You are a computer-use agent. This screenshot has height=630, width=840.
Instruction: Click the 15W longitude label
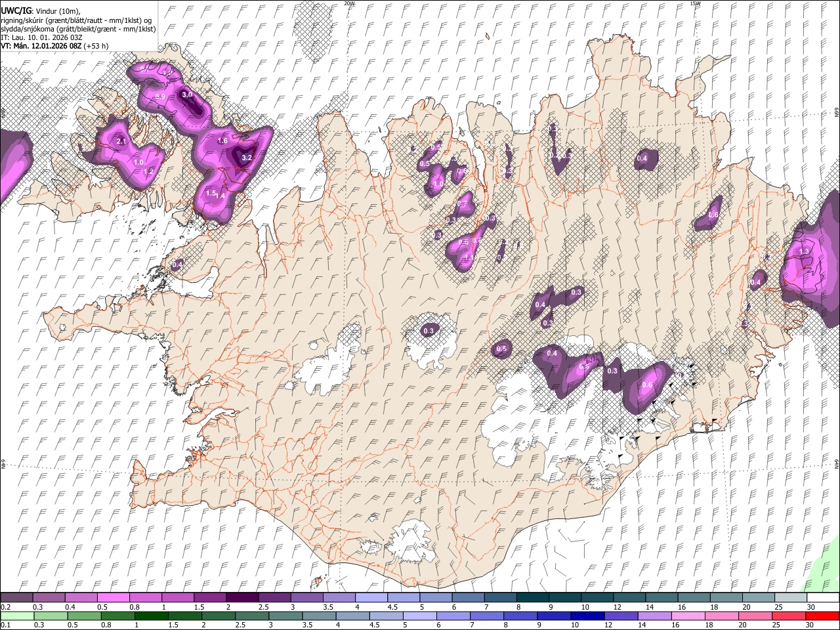click(695, 3)
